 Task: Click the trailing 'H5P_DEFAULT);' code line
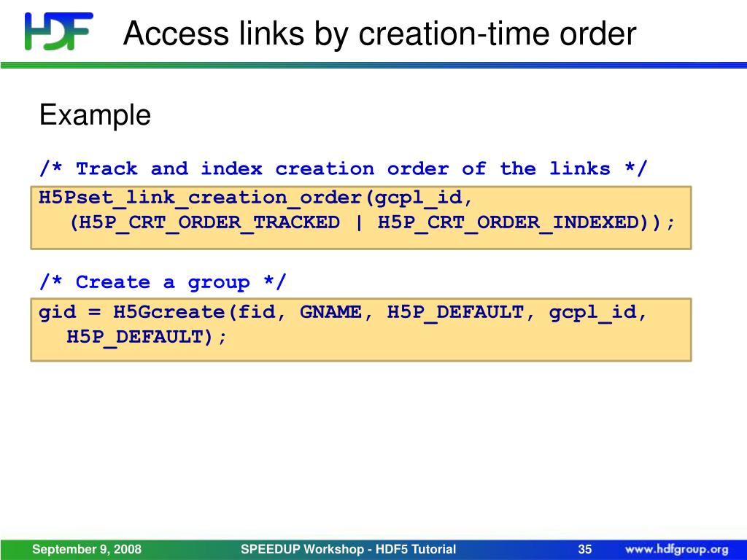point(147,337)
